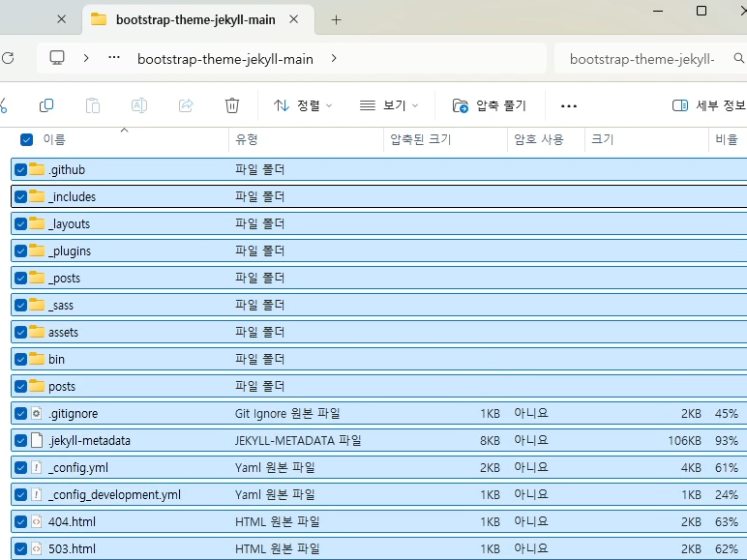Screen dimensions: 747x560
Task: Click the This PC monitor icon in breadcrumb
Action: (x=57, y=58)
